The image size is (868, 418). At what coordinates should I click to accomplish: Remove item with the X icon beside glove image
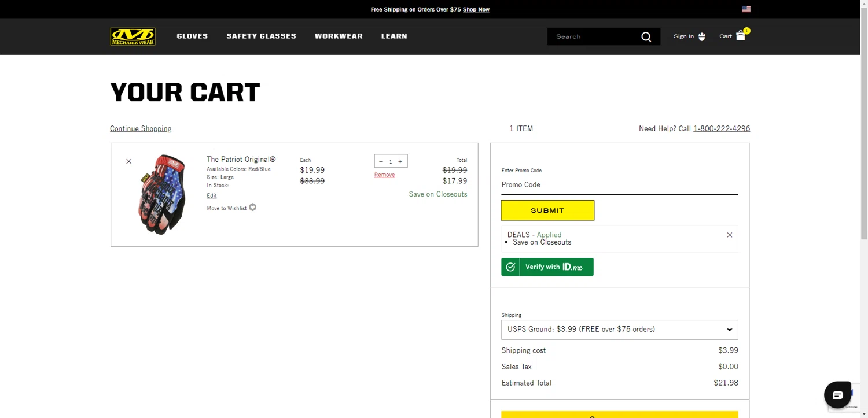(x=129, y=161)
